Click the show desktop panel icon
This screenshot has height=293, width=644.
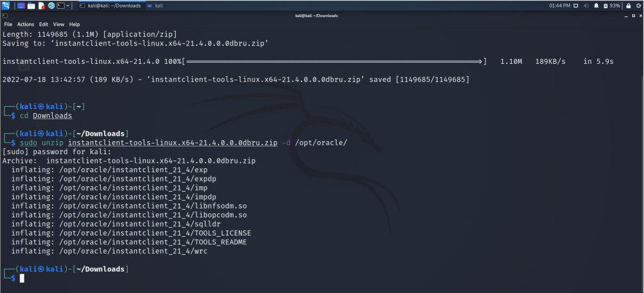[21, 5]
